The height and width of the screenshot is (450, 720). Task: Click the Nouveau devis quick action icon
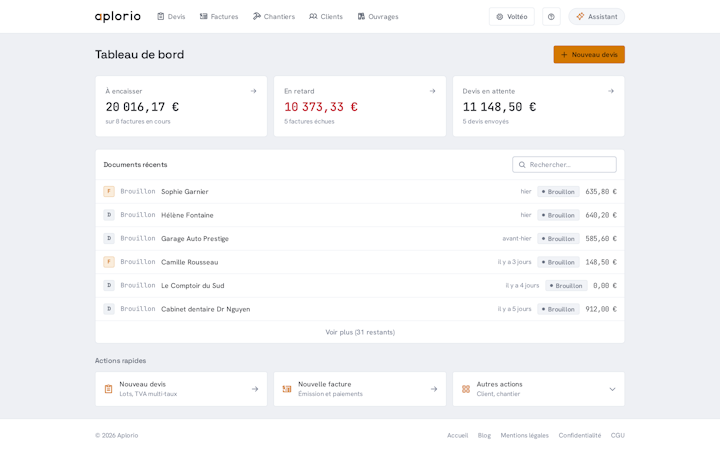click(108, 389)
